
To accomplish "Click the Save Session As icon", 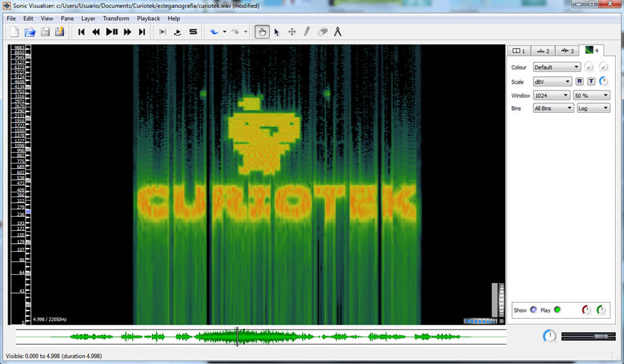I will click(x=59, y=32).
